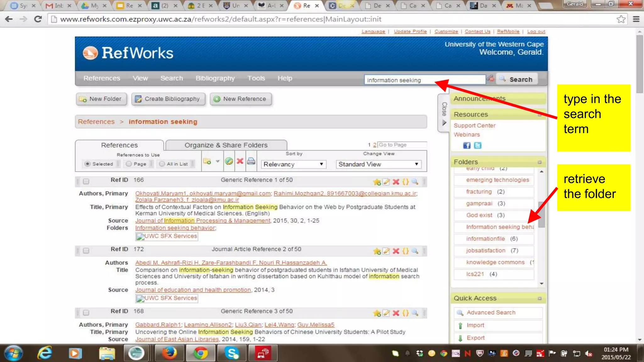Click the 'information seeking' search field

[425, 80]
